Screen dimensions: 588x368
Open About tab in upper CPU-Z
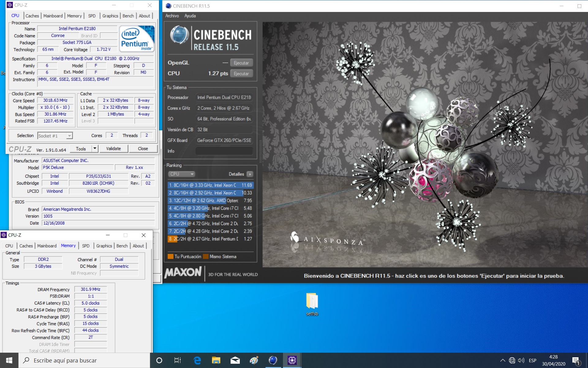click(x=145, y=16)
